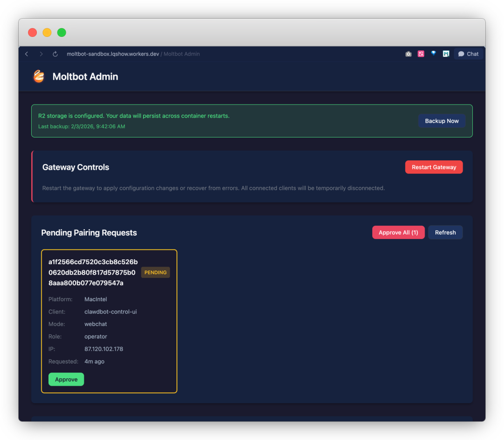Open the green M extension icon

(x=445, y=54)
